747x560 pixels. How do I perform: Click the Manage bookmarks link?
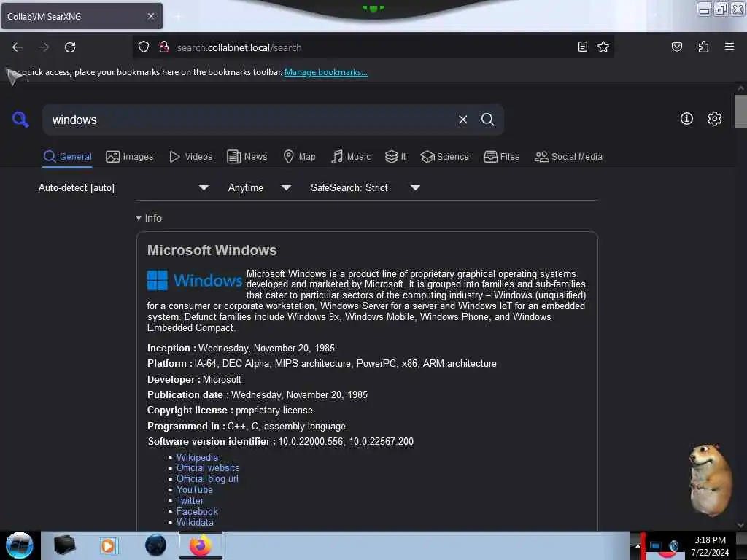(326, 72)
